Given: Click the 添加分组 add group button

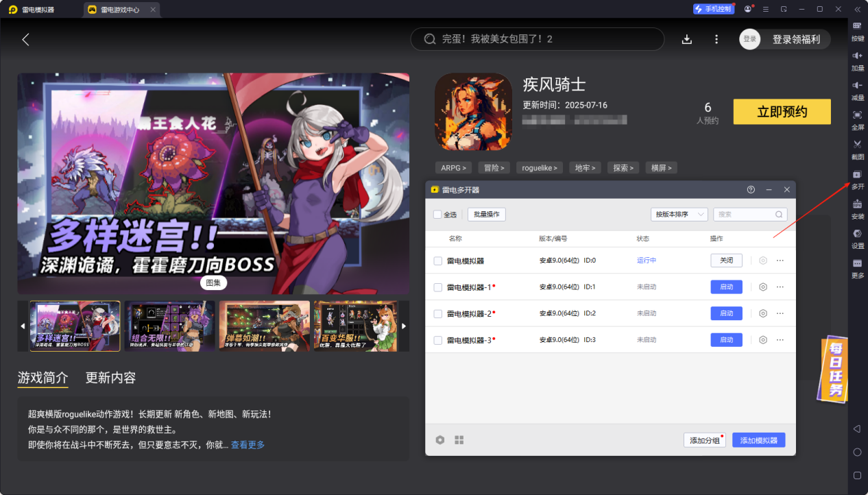Looking at the screenshot, I should tap(704, 440).
